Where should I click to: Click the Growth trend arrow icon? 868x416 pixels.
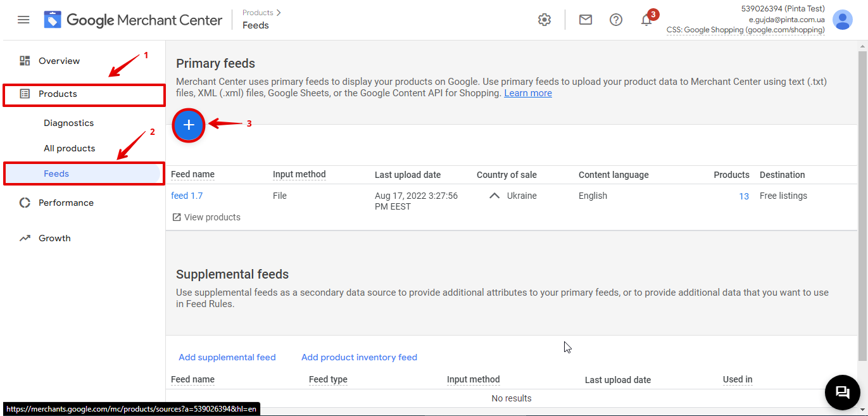point(25,238)
